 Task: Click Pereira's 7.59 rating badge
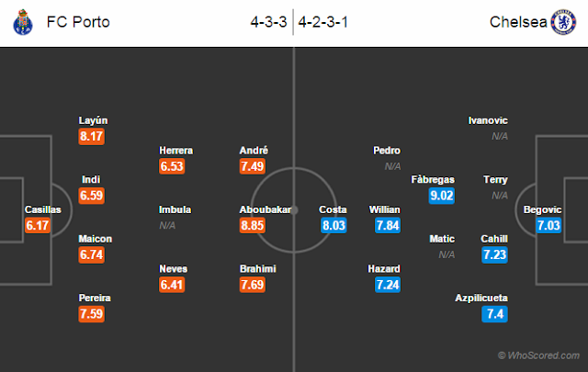pyautogui.click(x=95, y=314)
